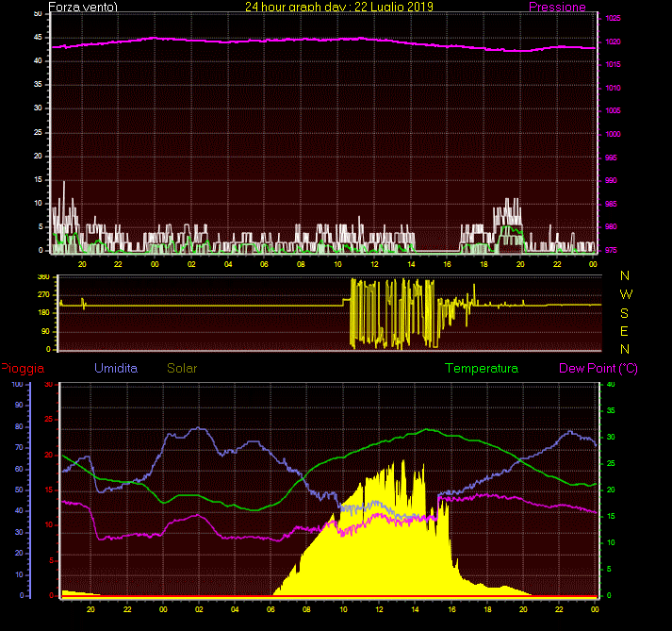Select '18' hour label under temperature graph

[x=487, y=609]
